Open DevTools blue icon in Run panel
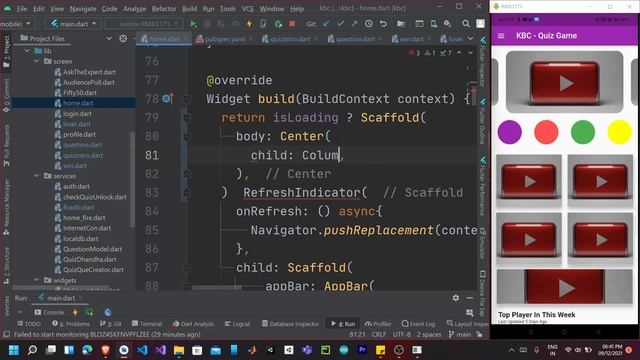This screenshot has width=640, height=360. (x=108, y=312)
